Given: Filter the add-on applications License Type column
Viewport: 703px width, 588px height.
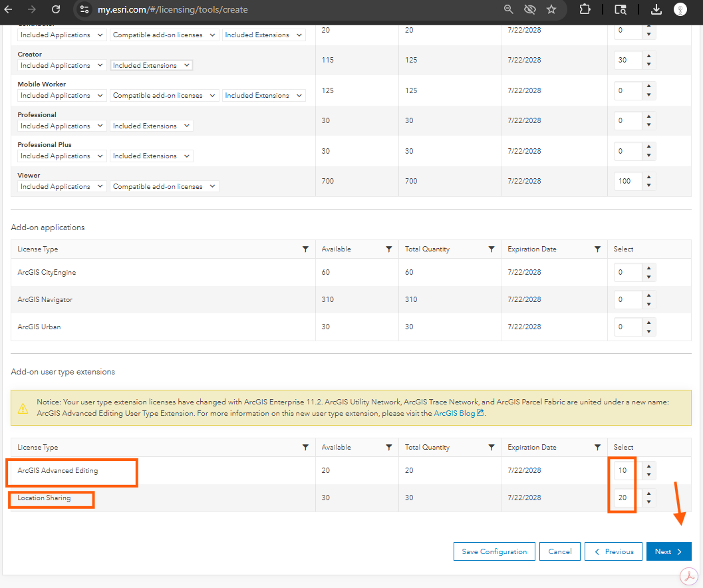Looking at the screenshot, I should [x=305, y=249].
